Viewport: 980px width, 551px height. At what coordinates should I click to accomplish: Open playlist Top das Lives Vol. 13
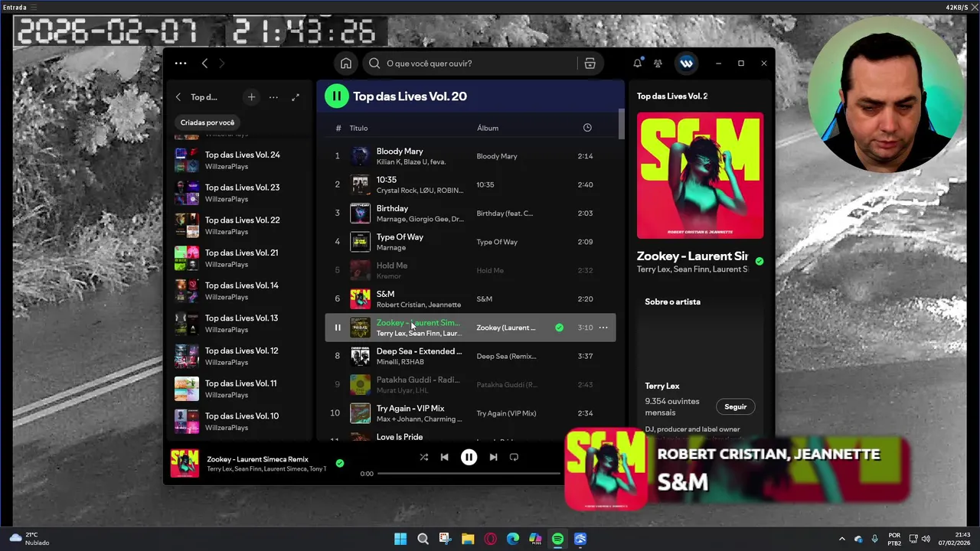pyautogui.click(x=239, y=324)
